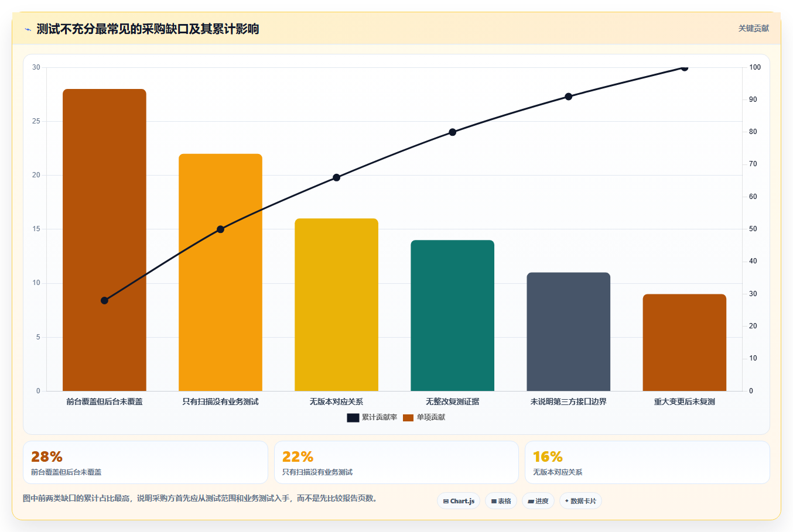Click the 未说明第三方接口边界 bar
Image resolution: width=793 pixels, height=532 pixels.
[x=568, y=332]
